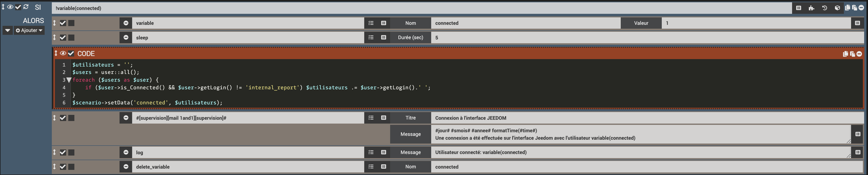Click the move handle of the CODE block
Image resolution: width=868 pixels, height=175 pixels.
(x=56, y=53)
